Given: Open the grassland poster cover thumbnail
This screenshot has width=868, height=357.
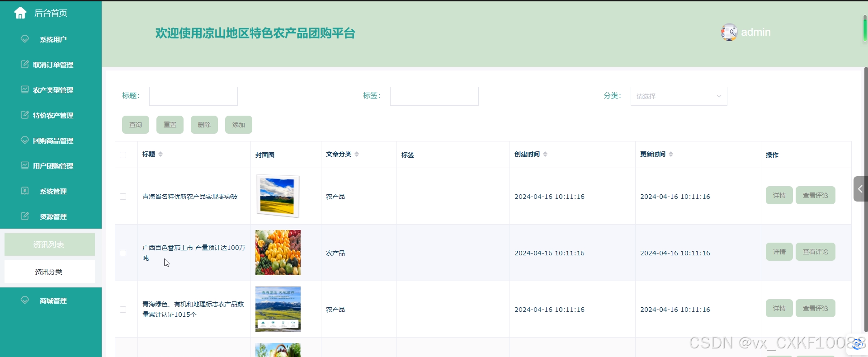Looking at the screenshot, I should 278,309.
